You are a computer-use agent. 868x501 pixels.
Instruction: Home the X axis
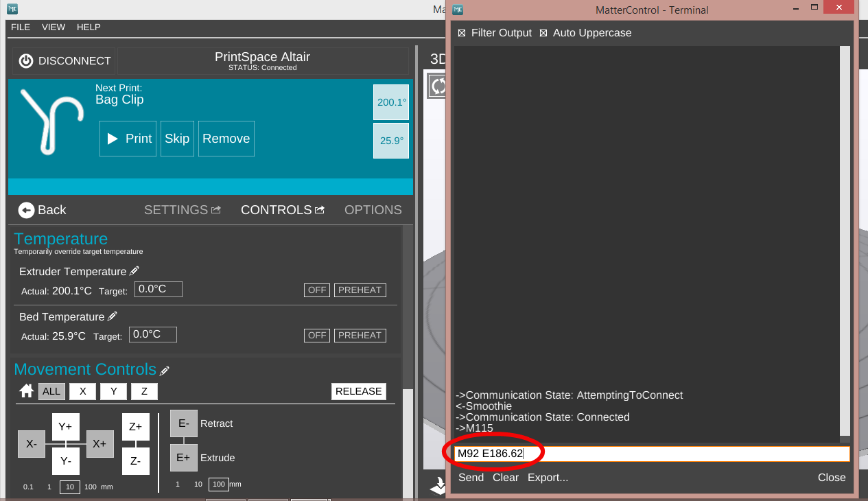82,391
